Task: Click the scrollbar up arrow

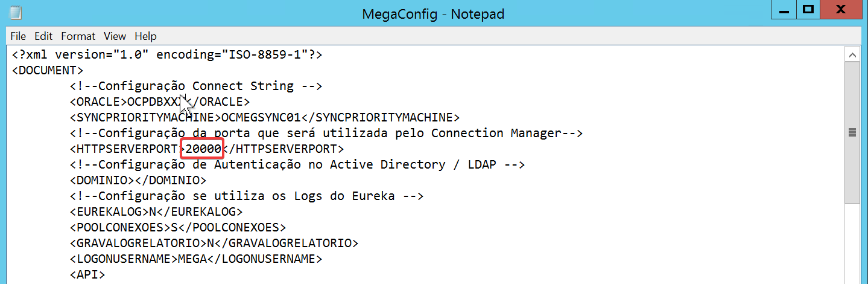Action: 852,55
